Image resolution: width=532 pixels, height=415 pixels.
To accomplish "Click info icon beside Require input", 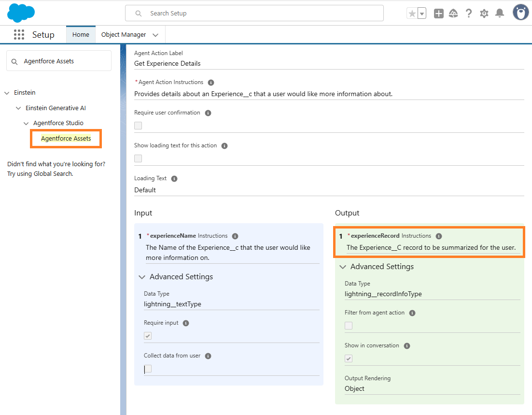I will pos(185,323).
